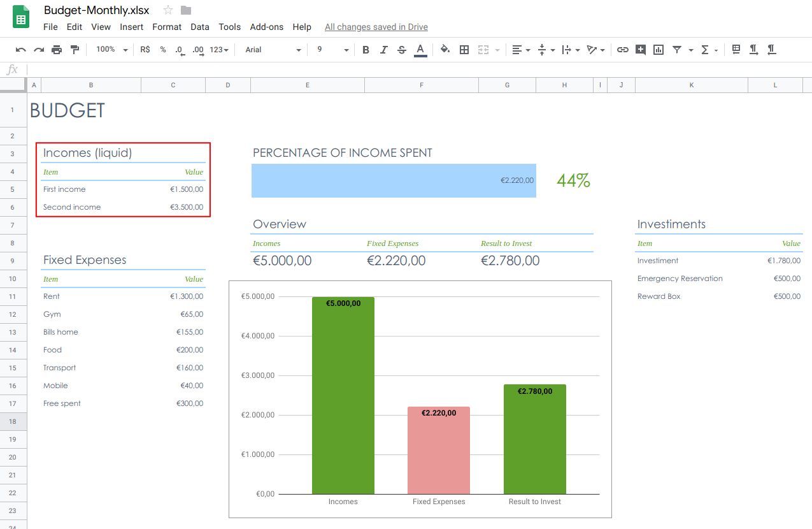
Task: Open the zoom 100% dropdown
Action: point(112,50)
